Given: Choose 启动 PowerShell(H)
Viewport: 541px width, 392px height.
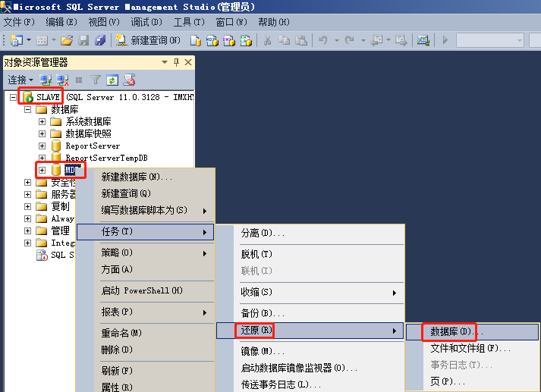Looking at the screenshot, I should (x=145, y=290).
